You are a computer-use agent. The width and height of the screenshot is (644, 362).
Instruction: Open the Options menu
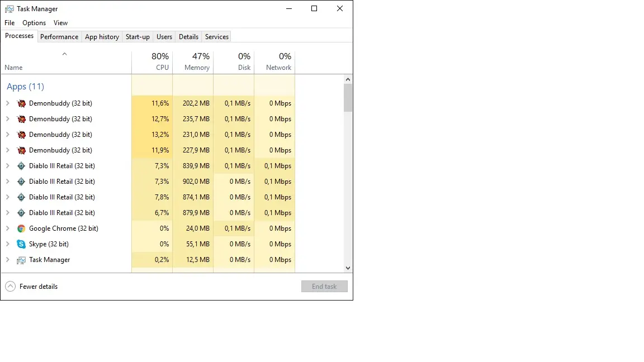tap(34, 23)
